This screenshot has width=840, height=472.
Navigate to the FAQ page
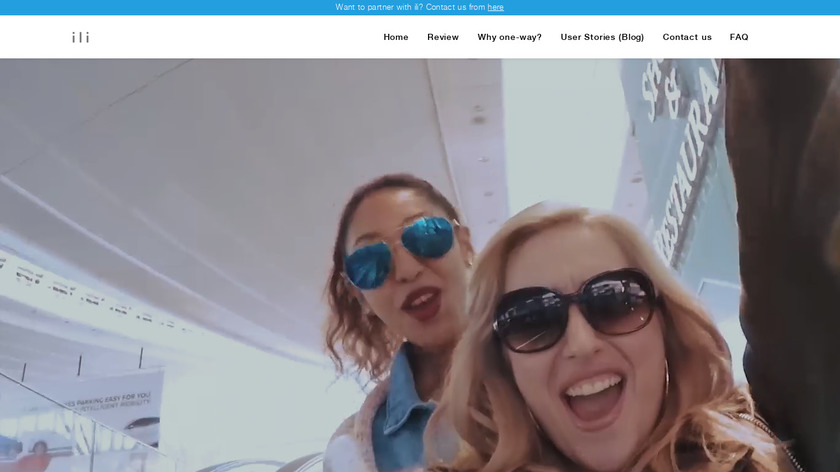[739, 37]
